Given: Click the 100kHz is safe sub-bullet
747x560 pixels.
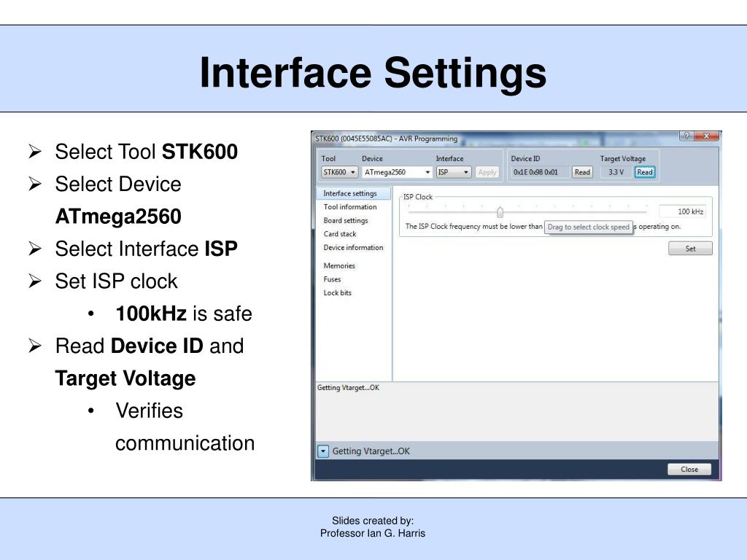Looking at the screenshot, I should 184,314.
